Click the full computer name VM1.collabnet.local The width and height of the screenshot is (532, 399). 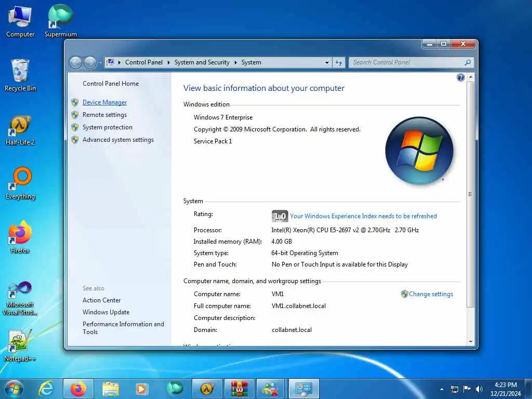click(x=299, y=306)
